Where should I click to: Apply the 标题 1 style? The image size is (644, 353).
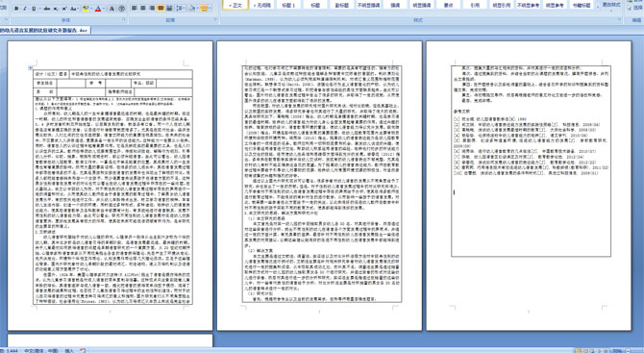(x=288, y=5)
